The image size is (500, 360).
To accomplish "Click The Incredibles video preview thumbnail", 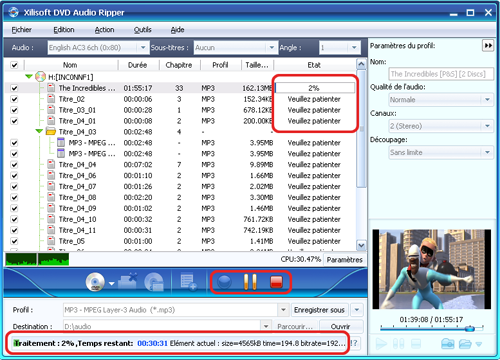I will point(431,269).
